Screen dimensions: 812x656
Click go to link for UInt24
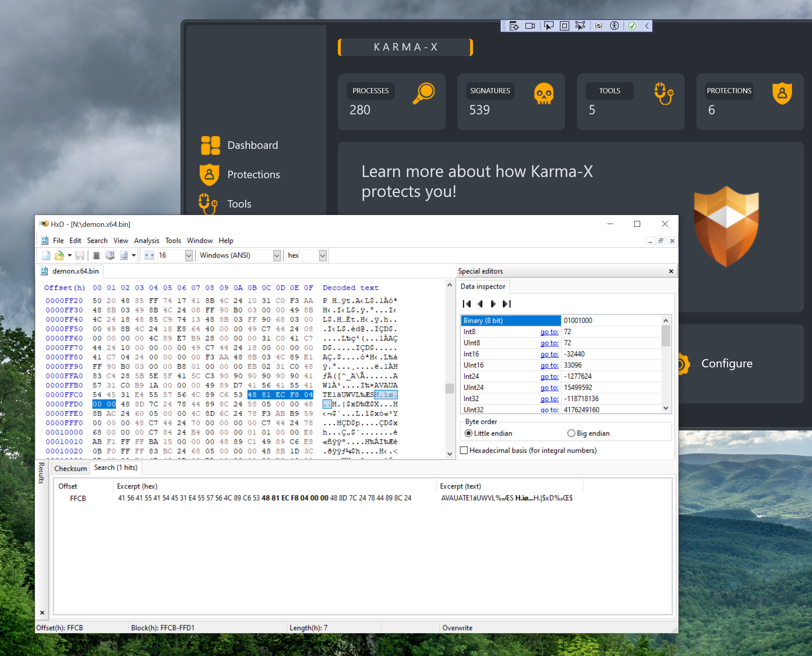point(549,388)
